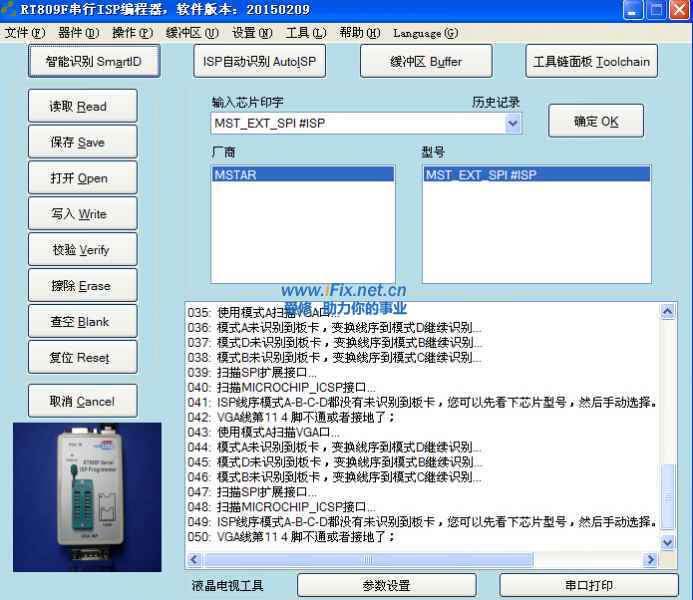Screen dimensions: 693x600
Task: Click the Verify button
Action: pyautogui.click(x=79, y=250)
